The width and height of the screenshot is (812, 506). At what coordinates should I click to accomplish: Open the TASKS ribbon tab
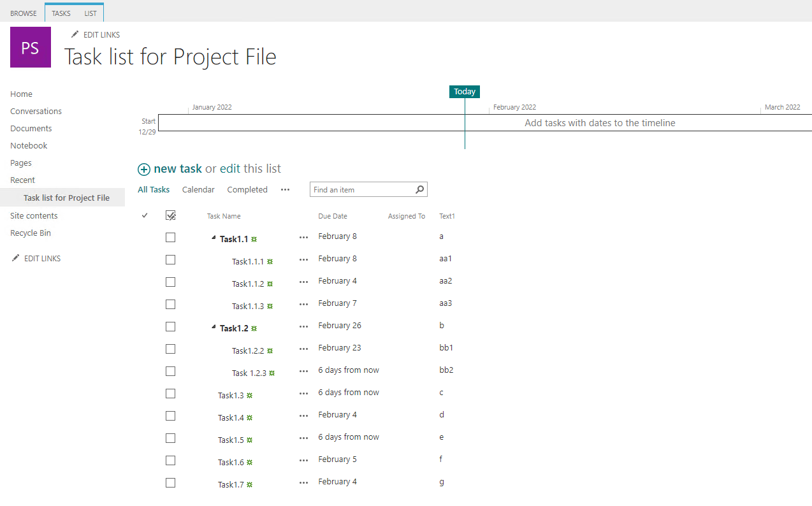click(x=61, y=13)
